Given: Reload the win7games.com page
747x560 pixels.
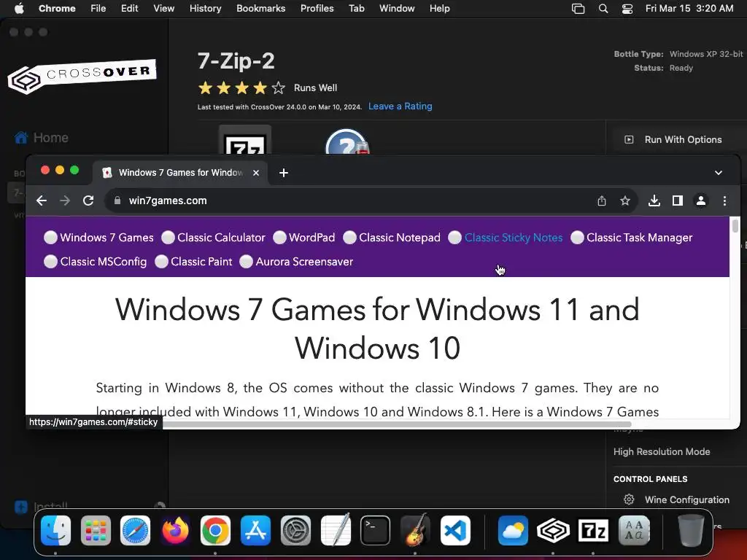Looking at the screenshot, I should click(88, 201).
